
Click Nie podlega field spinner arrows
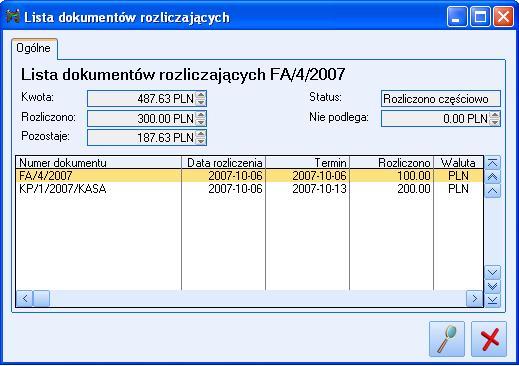495,118
